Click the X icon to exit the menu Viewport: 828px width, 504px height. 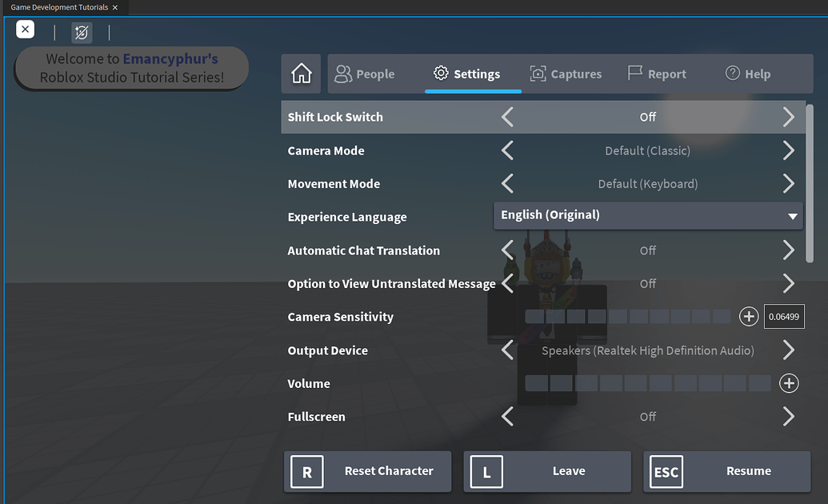click(x=25, y=29)
